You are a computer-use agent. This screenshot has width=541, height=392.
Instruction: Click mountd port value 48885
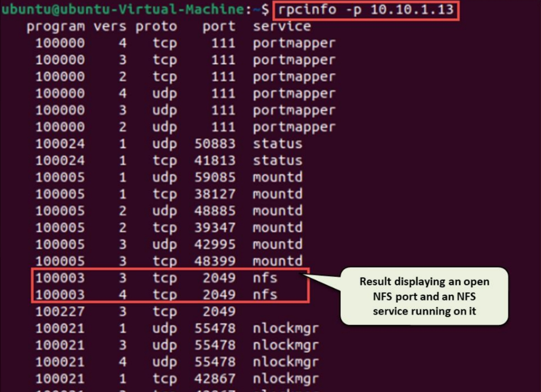[x=215, y=211]
